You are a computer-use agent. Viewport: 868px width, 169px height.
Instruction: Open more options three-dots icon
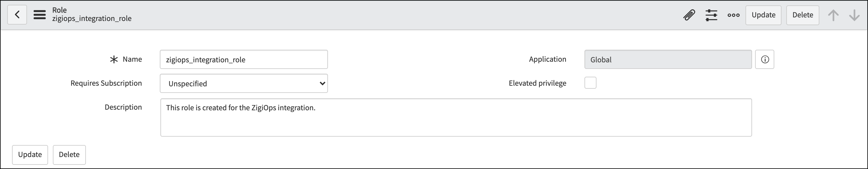click(x=733, y=15)
